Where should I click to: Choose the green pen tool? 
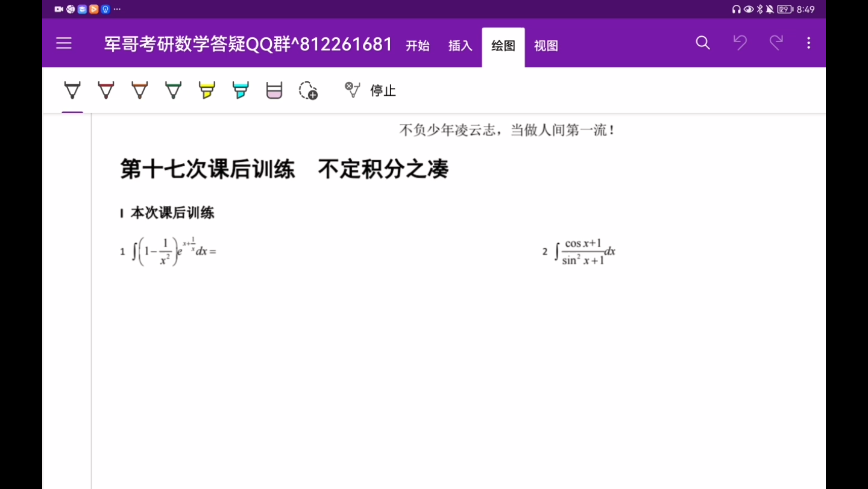173,90
